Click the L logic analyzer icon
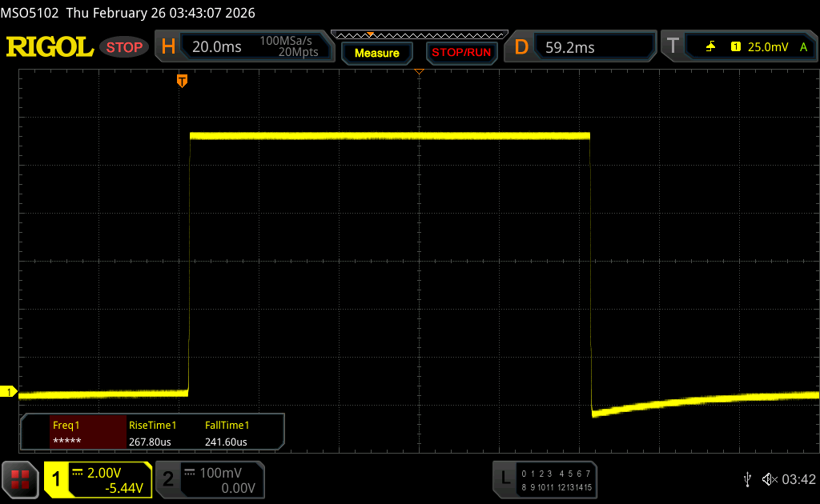This screenshot has width=820, height=504. click(x=504, y=478)
